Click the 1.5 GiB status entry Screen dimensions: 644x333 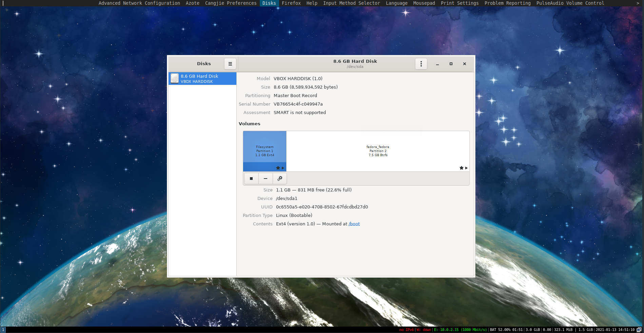pyautogui.click(x=586, y=330)
